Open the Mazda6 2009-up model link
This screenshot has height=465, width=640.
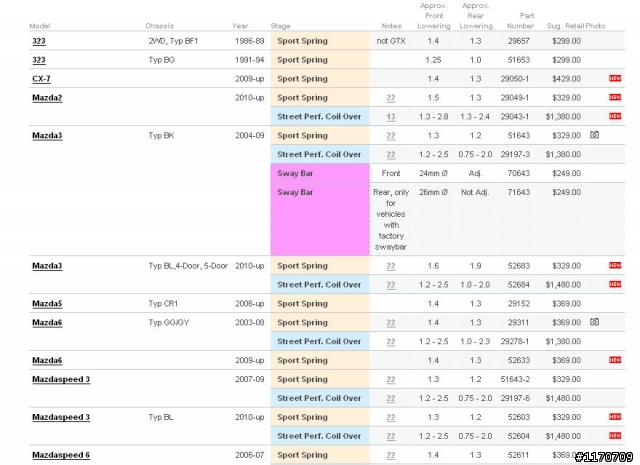click(47, 360)
